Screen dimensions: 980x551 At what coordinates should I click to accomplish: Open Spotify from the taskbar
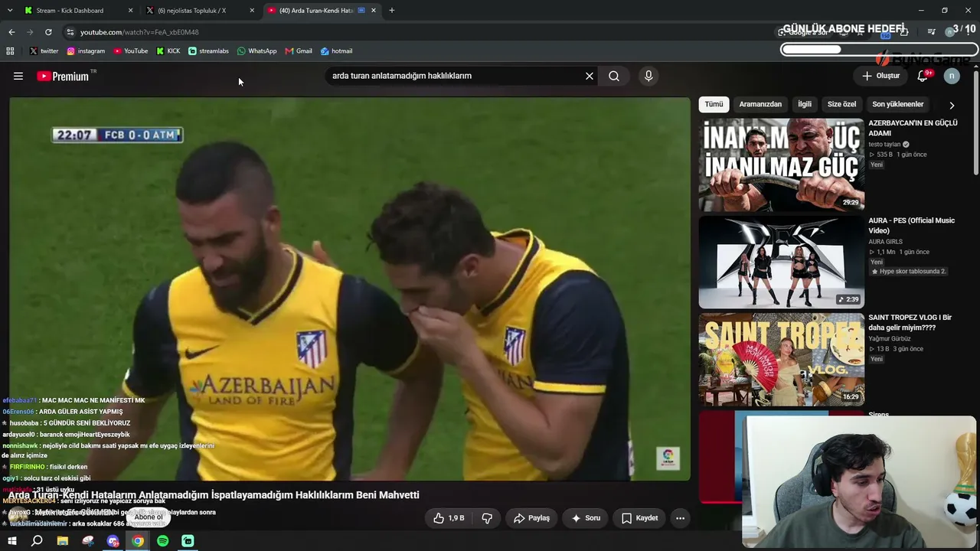[x=163, y=541]
